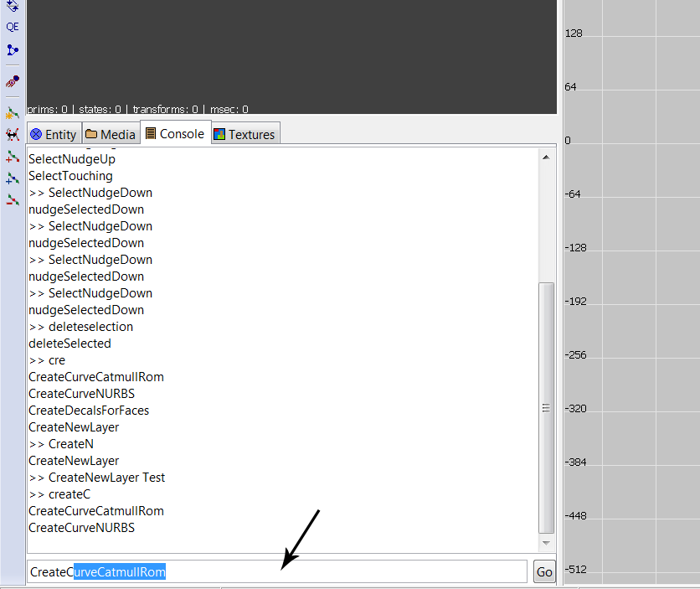
Task: Open the Entity tab
Action: coord(54,134)
